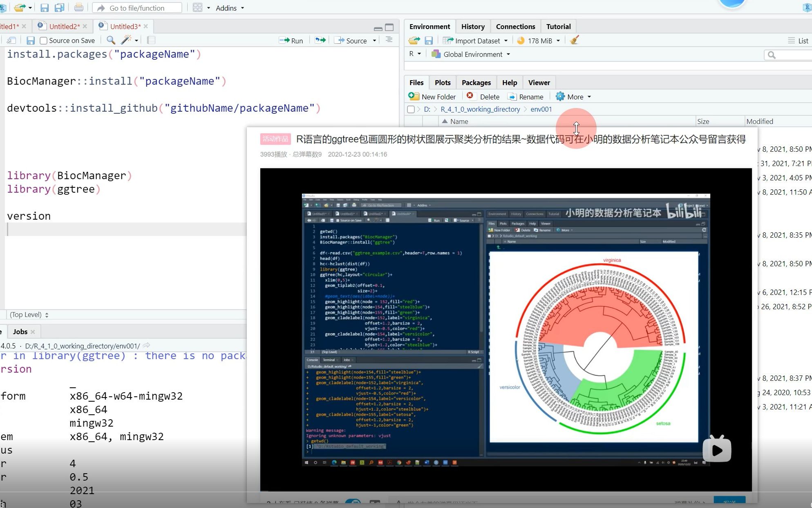Click the compile report notebook icon
The height and width of the screenshot is (508, 812).
(x=151, y=40)
